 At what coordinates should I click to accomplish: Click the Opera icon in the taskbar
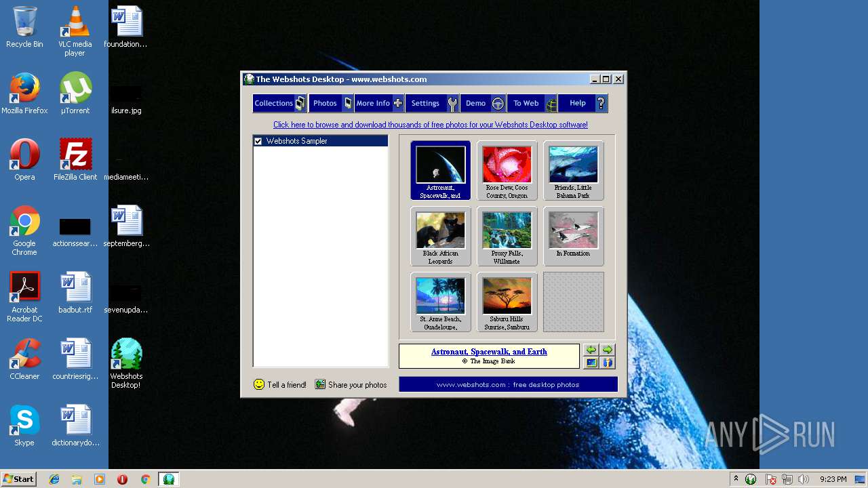point(123,479)
